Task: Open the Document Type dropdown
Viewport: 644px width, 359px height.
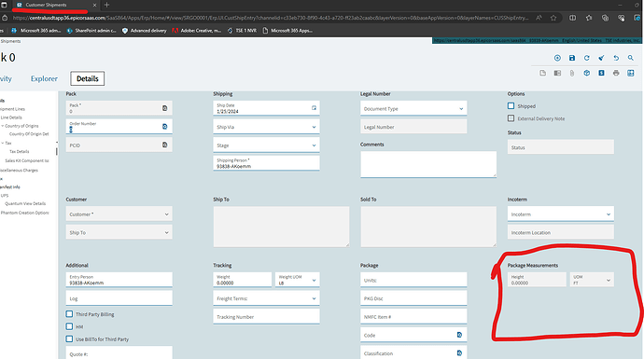Action: pos(413,109)
